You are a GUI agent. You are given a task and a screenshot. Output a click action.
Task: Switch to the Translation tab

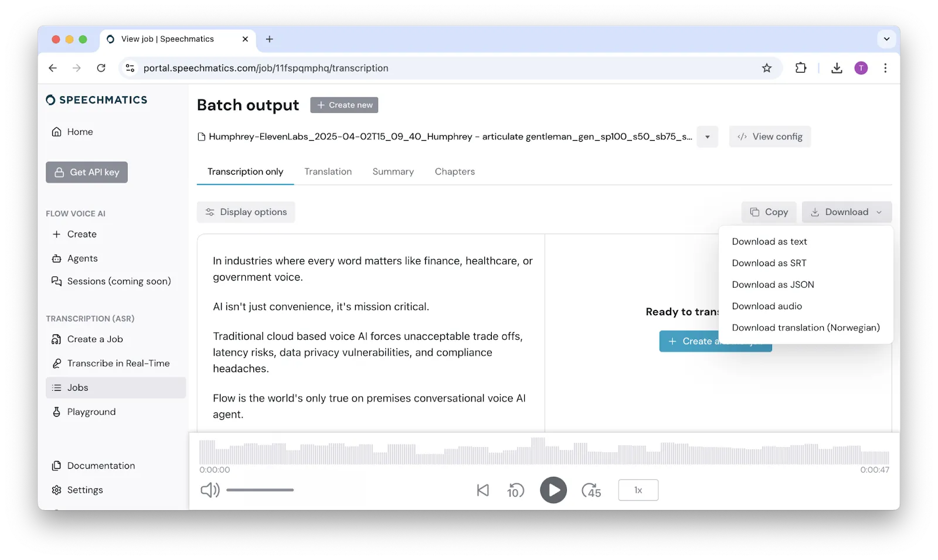coord(328,172)
